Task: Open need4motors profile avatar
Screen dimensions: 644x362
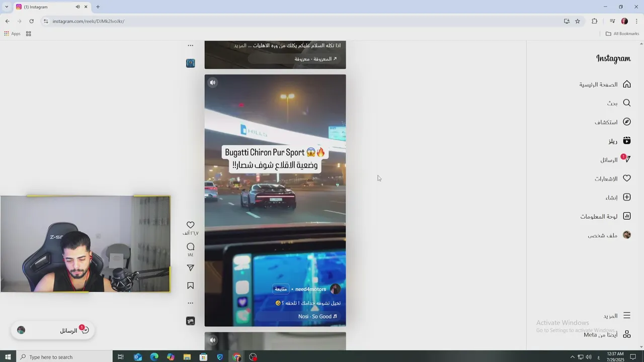Action: coord(335,289)
